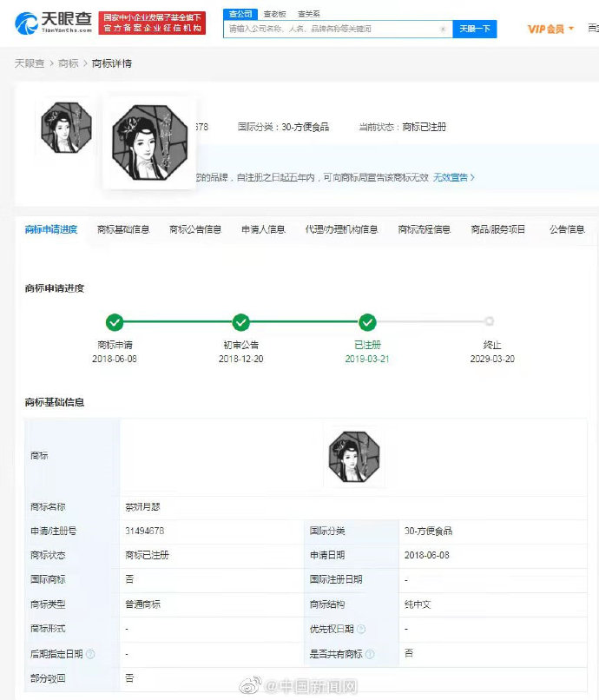Click the 已注册 green checkmark step
The image size is (599, 700).
367,322
